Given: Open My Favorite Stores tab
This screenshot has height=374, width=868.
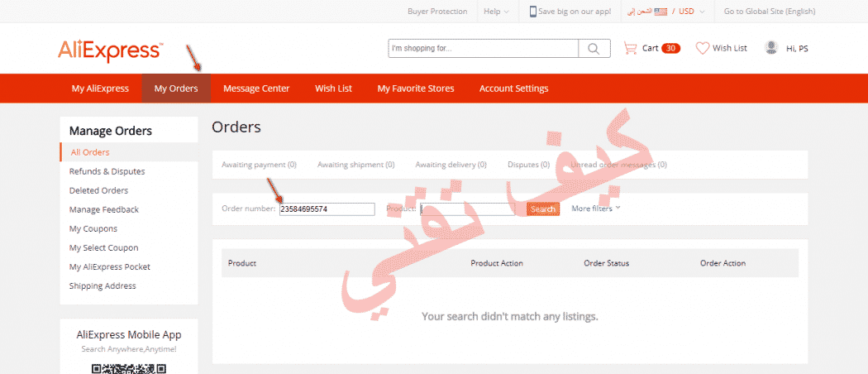Looking at the screenshot, I should (416, 89).
